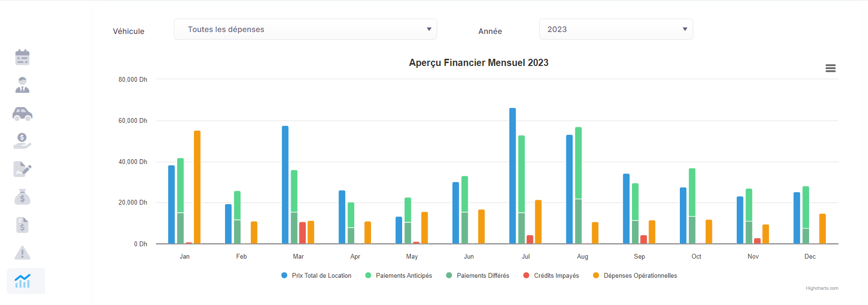Toggle Dépenses Opérationnelles legend label

[640, 276]
